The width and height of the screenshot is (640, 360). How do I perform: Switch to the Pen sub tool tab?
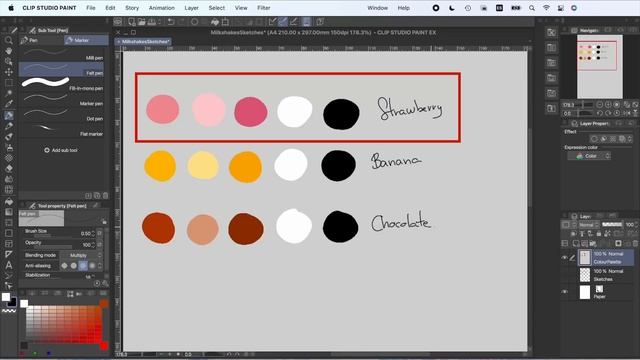click(42, 40)
